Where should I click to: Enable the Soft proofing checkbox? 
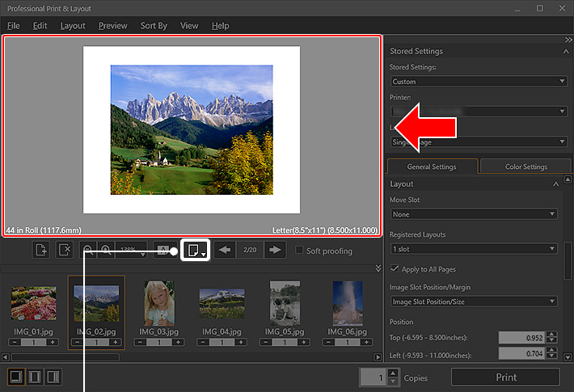point(300,251)
